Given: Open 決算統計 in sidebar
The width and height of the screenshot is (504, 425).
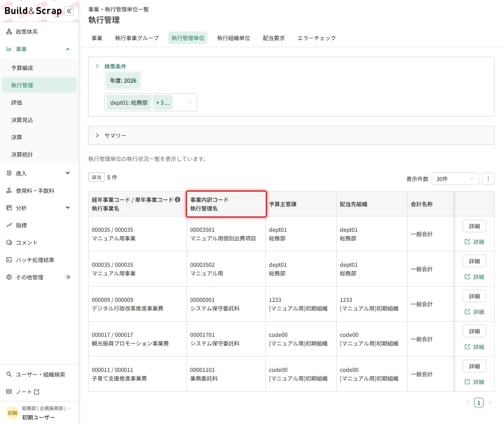Looking at the screenshot, I should coord(39,154).
